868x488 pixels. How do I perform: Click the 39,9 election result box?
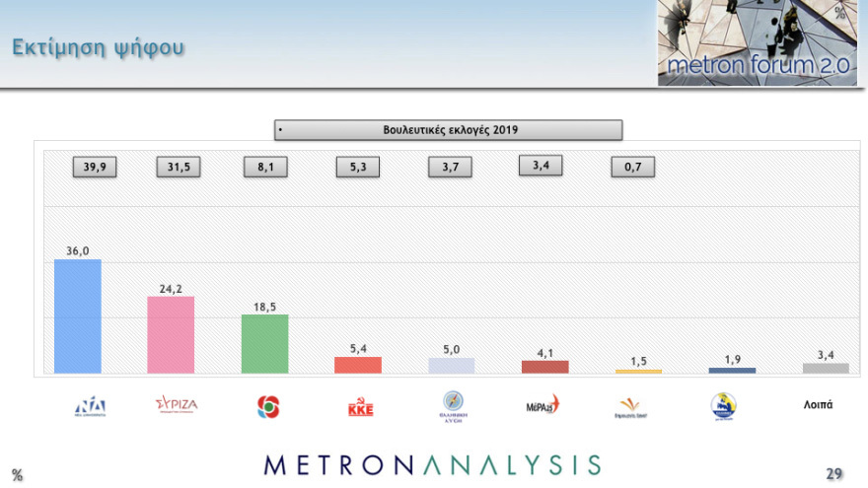(x=95, y=167)
